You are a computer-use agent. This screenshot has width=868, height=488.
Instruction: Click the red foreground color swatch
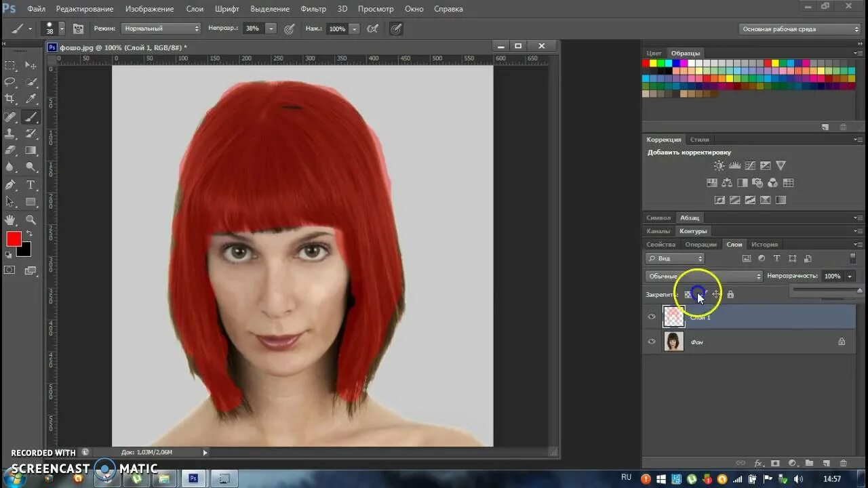14,239
